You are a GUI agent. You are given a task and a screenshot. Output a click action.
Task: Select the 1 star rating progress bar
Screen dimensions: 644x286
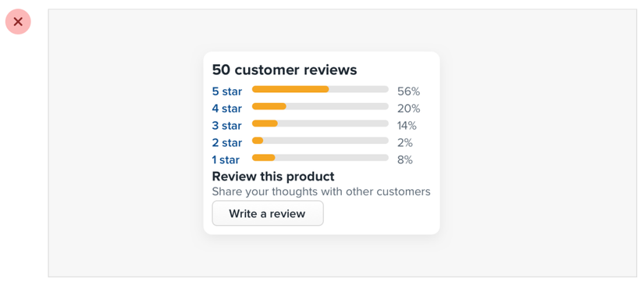point(320,157)
